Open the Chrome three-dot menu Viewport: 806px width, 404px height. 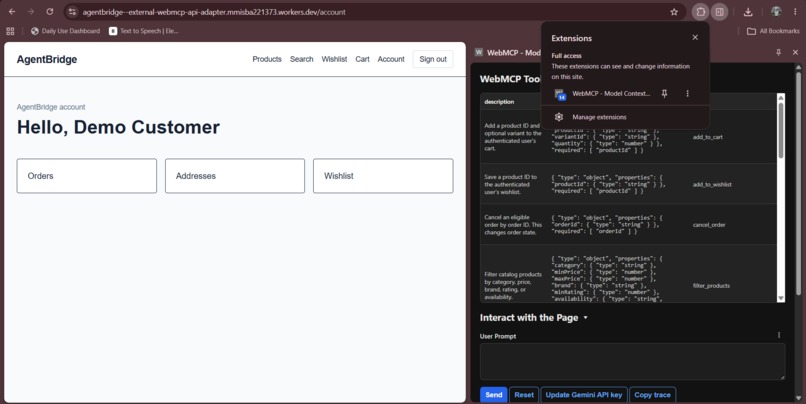click(x=795, y=12)
